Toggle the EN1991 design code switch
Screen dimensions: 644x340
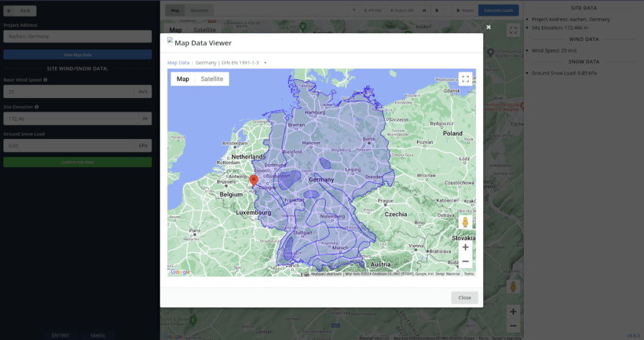coord(60,335)
